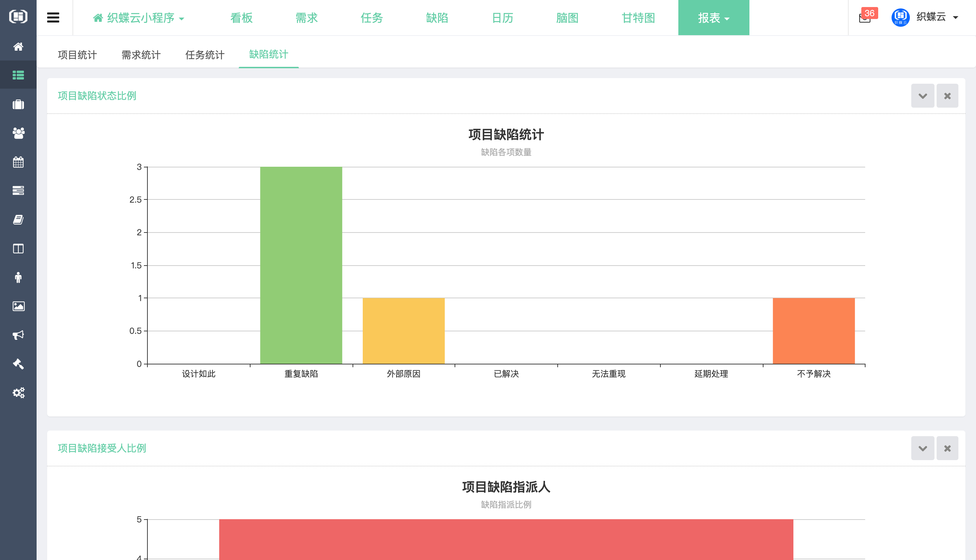
Task: Open the team members panel icon
Action: (18, 133)
